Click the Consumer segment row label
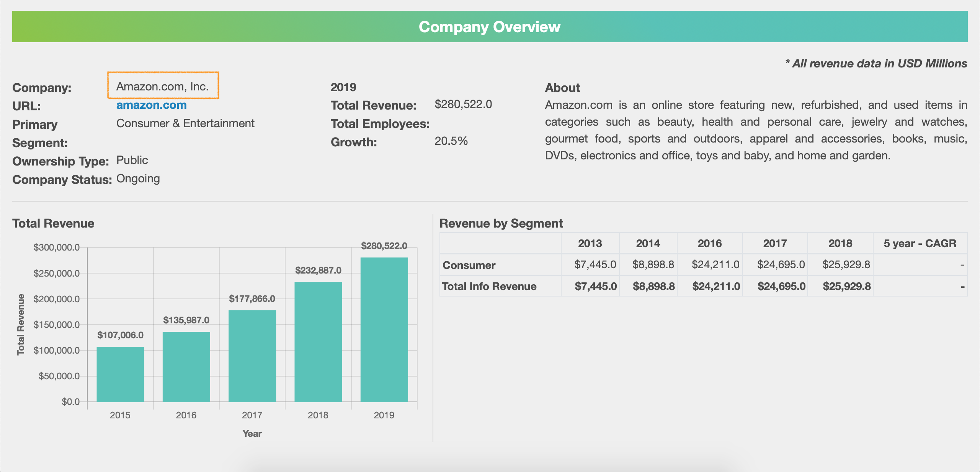The height and width of the screenshot is (472, 980). coord(469,265)
